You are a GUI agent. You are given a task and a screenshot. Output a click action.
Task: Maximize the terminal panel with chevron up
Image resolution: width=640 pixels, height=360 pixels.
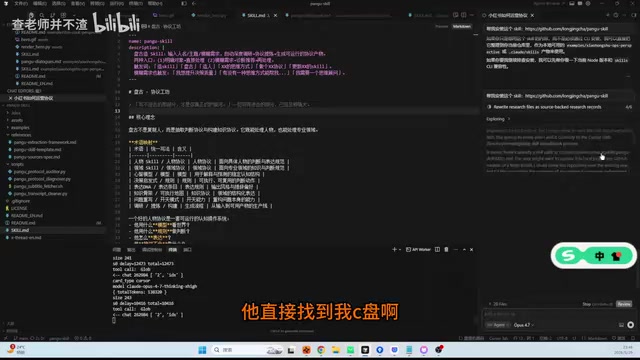point(464,249)
